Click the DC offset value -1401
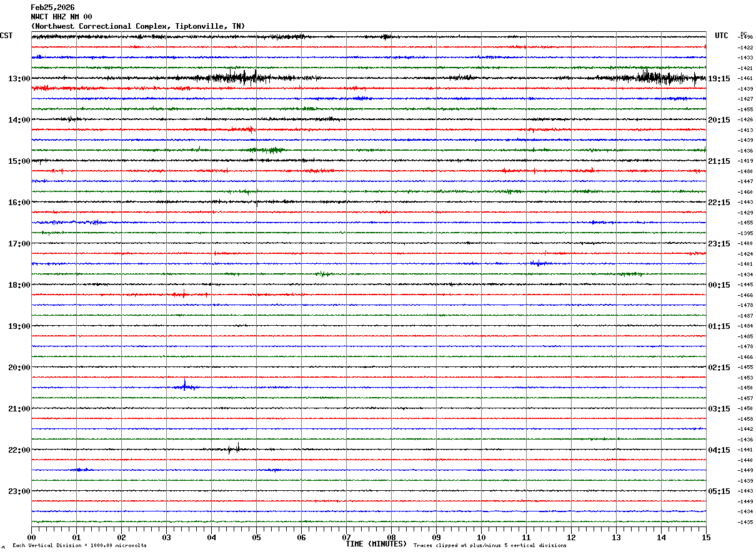Image resolution: width=756 pixels, height=554 pixels. tap(745, 264)
